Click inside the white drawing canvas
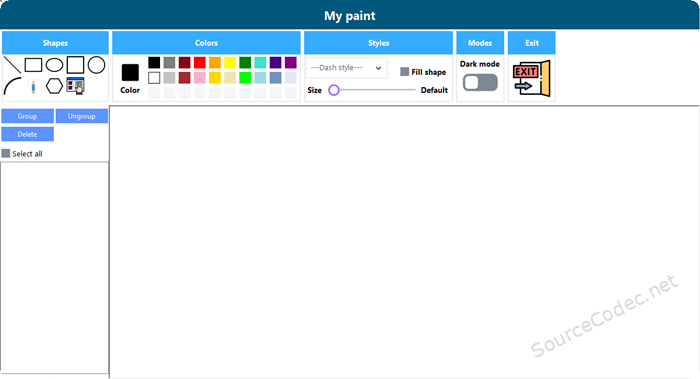700x379 pixels. coord(404,242)
